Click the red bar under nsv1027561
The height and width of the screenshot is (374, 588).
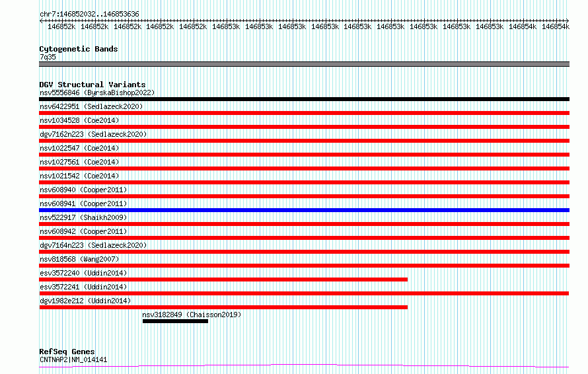tap(304, 168)
